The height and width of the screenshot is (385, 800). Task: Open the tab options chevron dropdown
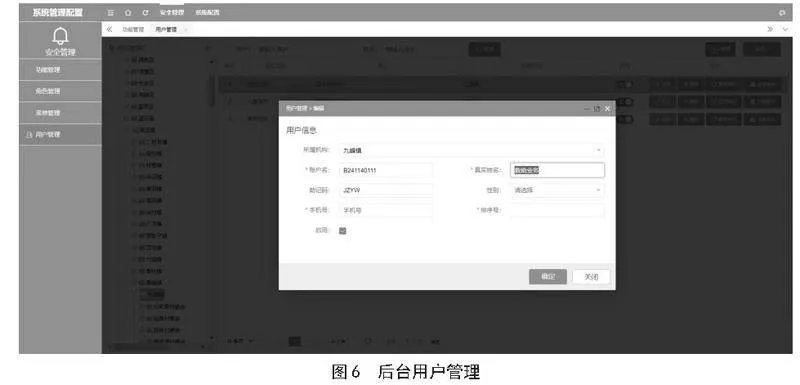785,30
